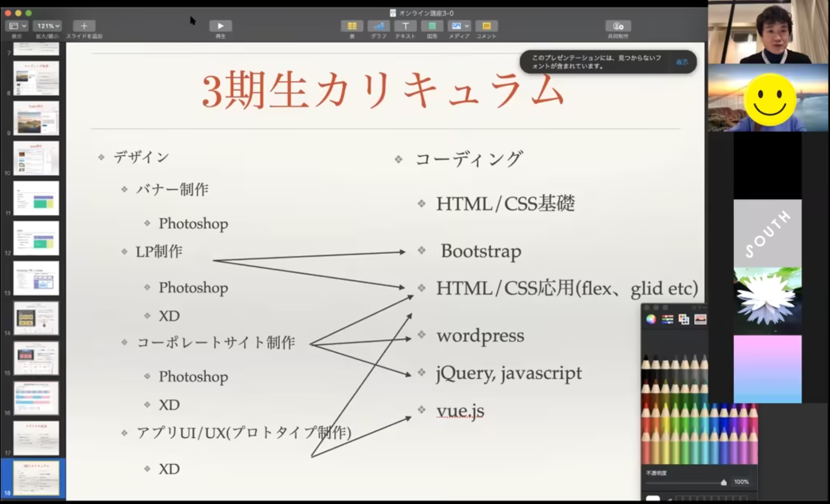Click the Bootstrap bullet text
The width and height of the screenshot is (830, 504).
[x=481, y=251]
